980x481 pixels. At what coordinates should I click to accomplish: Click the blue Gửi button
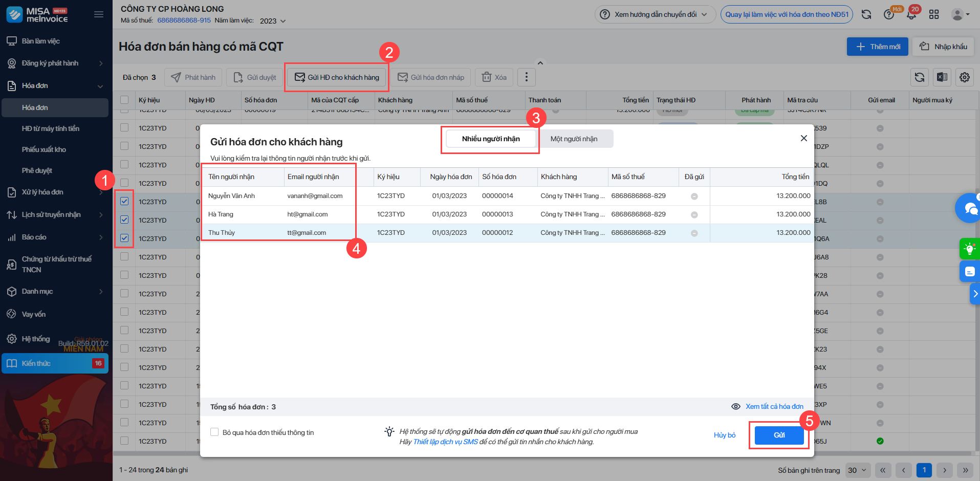779,435
